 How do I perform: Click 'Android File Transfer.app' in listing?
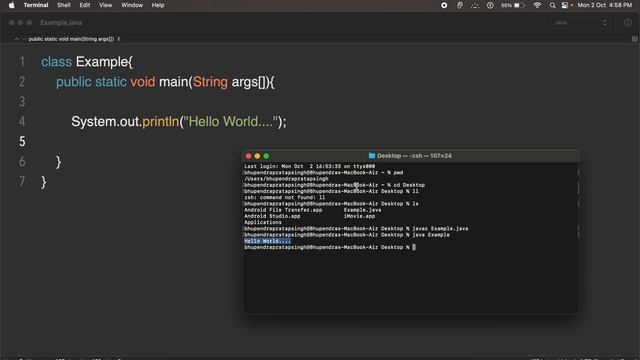pyautogui.click(x=283, y=210)
